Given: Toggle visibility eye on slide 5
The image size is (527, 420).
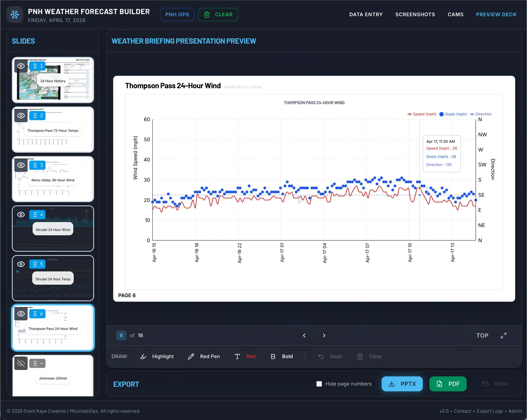Looking at the screenshot, I should [x=21, y=264].
